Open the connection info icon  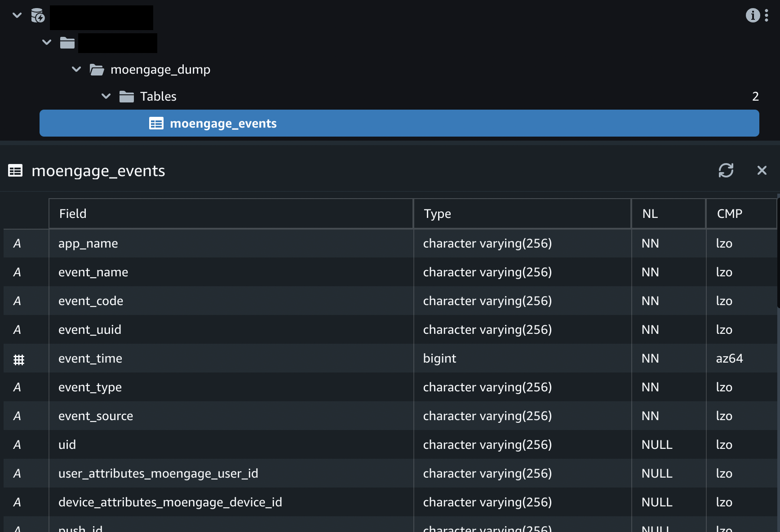753,15
